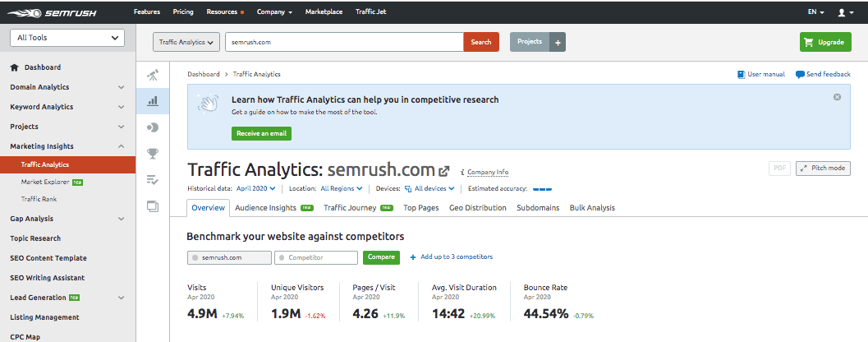Viewport: 868px width, 342px height.
Task: Click the telescope icon in the side rail
Action: click(153, 76)
